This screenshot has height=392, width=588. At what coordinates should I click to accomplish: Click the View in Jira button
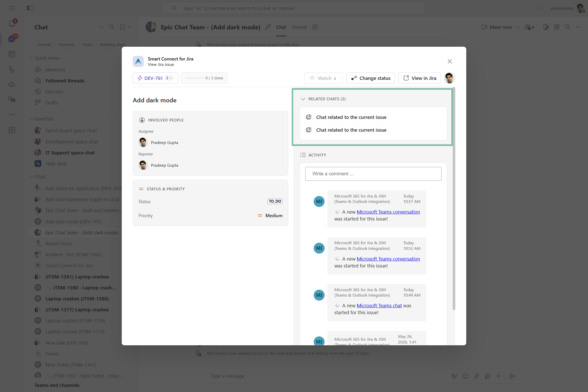click(420, 78)
